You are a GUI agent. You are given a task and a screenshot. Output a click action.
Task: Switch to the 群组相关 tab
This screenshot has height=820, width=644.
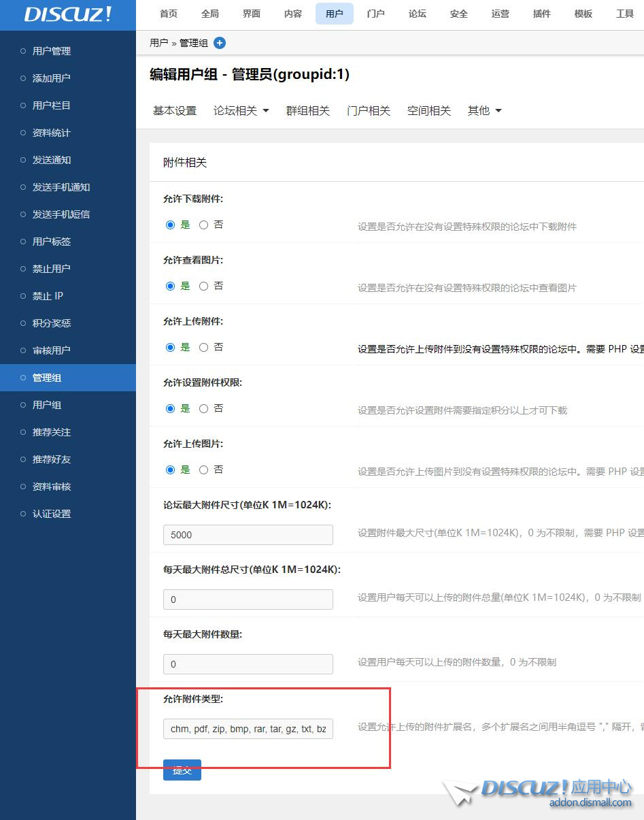click(x=307, y=110)
